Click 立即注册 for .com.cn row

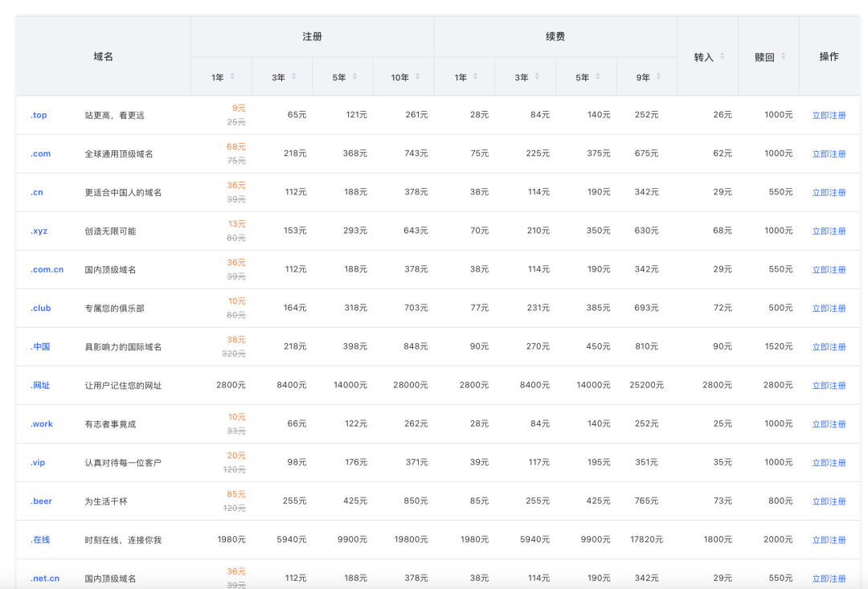pyautogui.click(x=829, y=269)
